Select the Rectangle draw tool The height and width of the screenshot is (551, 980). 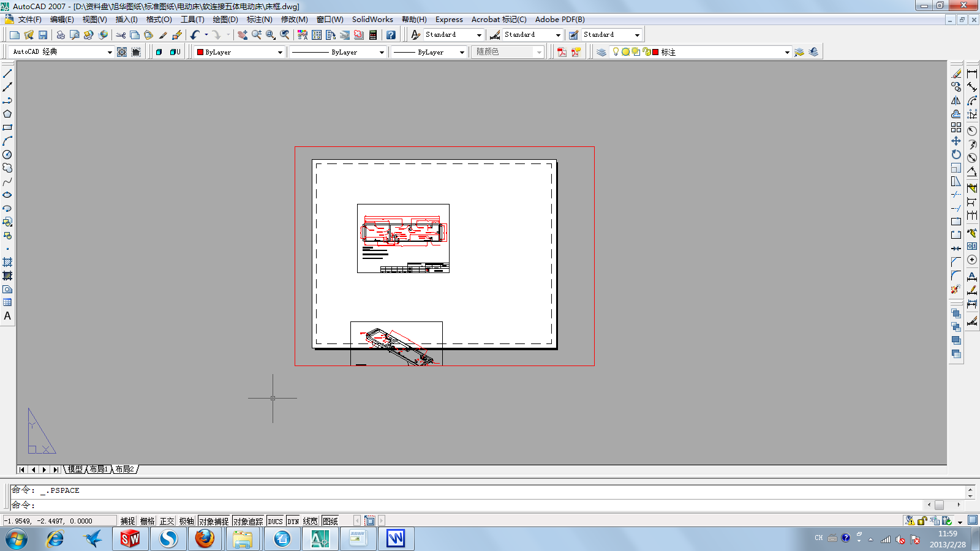7,127
